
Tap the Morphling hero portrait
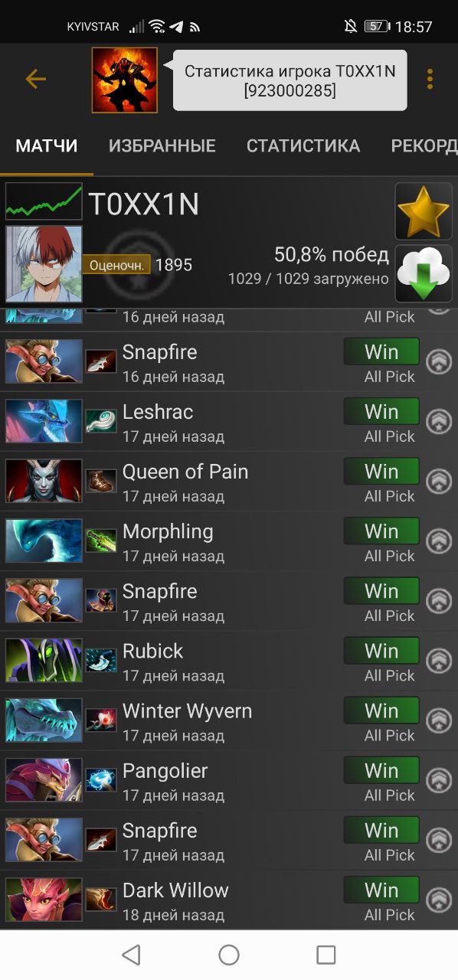(x=44, y=541)
